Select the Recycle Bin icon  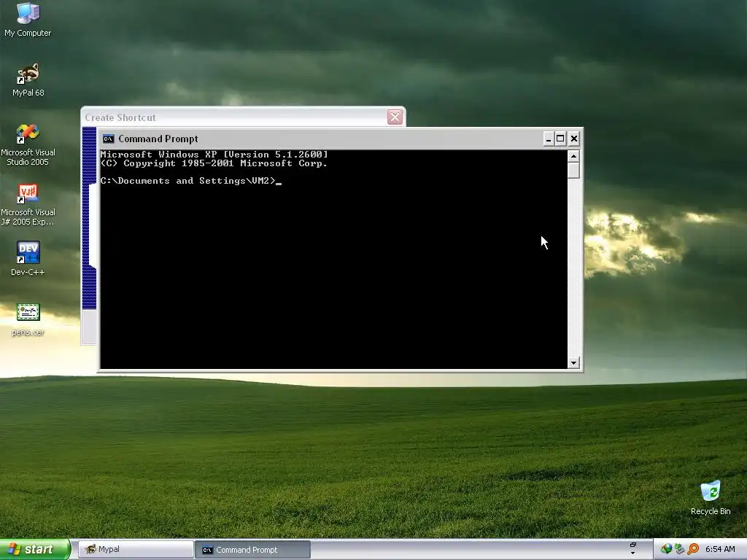[x=711, y=498]
